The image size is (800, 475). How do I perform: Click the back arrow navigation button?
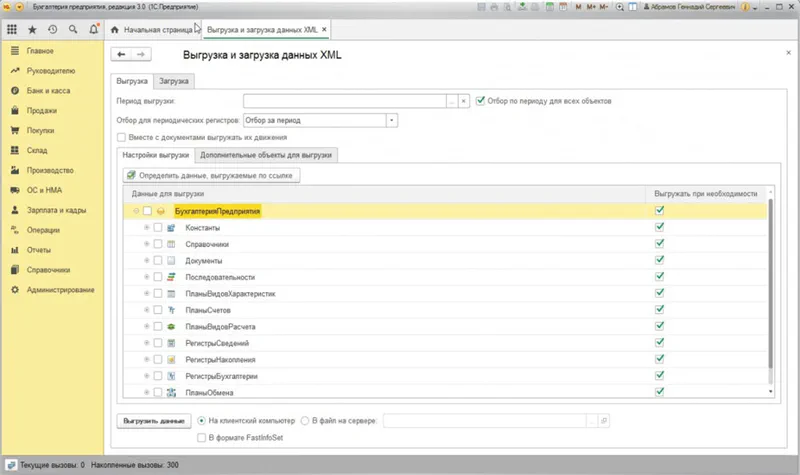click(x=122, y=55)
